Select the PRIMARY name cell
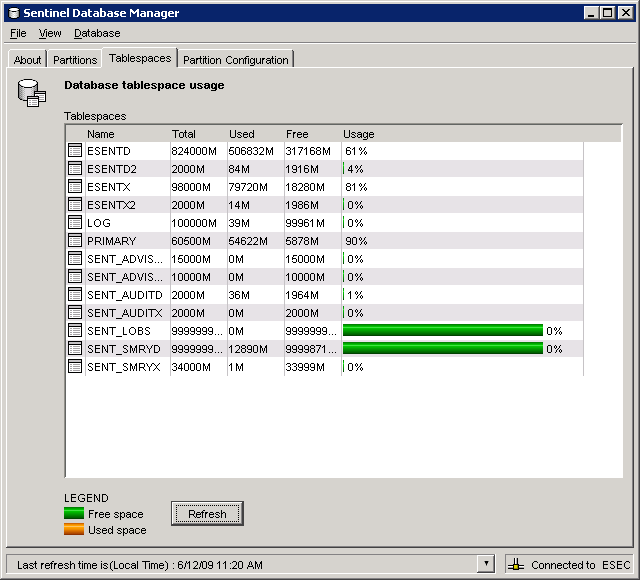This screenshot has width=640, height=580. click(111, 241)
